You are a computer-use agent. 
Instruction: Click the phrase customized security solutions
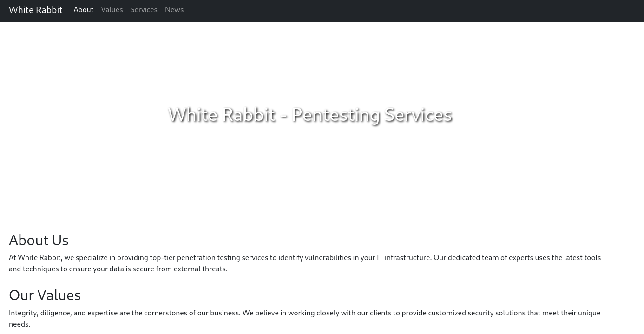click(x=477, y=313)
